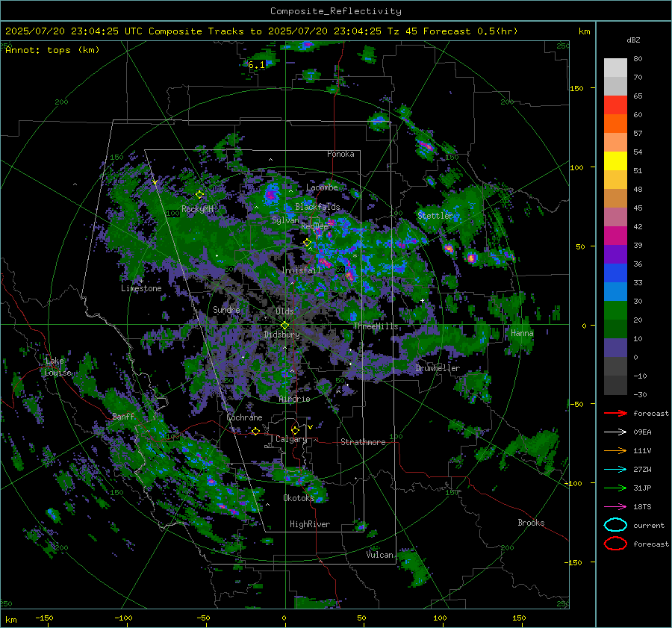
Task: Click the Blackfalds city label
Action: [x=317, y=207]
